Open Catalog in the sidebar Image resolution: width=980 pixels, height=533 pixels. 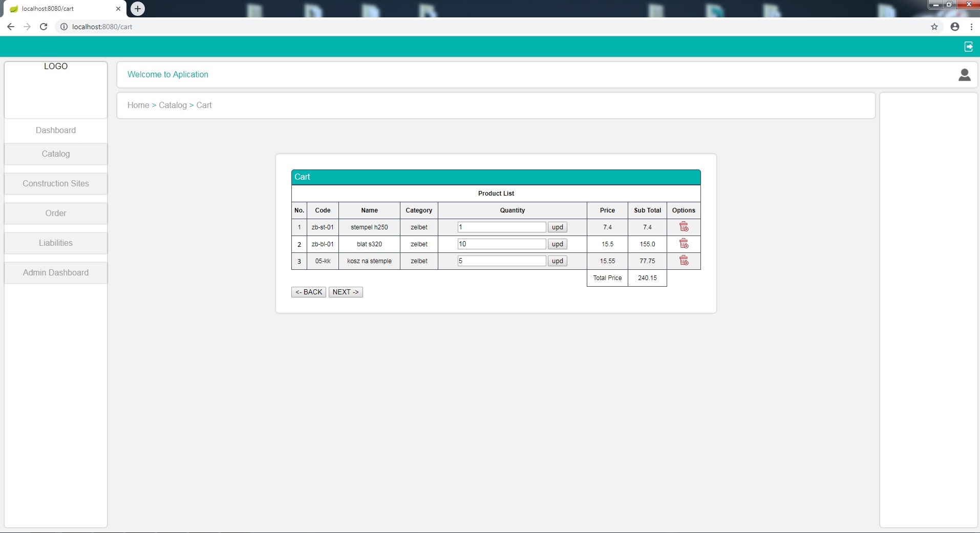[x=56, y=154]
